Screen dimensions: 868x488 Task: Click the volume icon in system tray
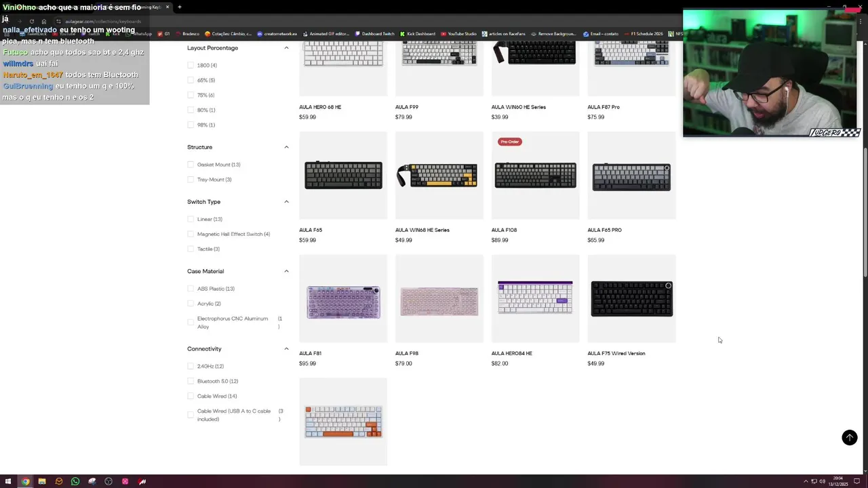823,481
